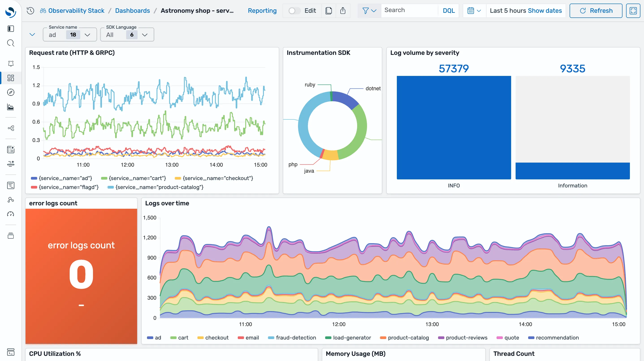
Task: Click the php label in SDK chart
Action: coord(293,164)
